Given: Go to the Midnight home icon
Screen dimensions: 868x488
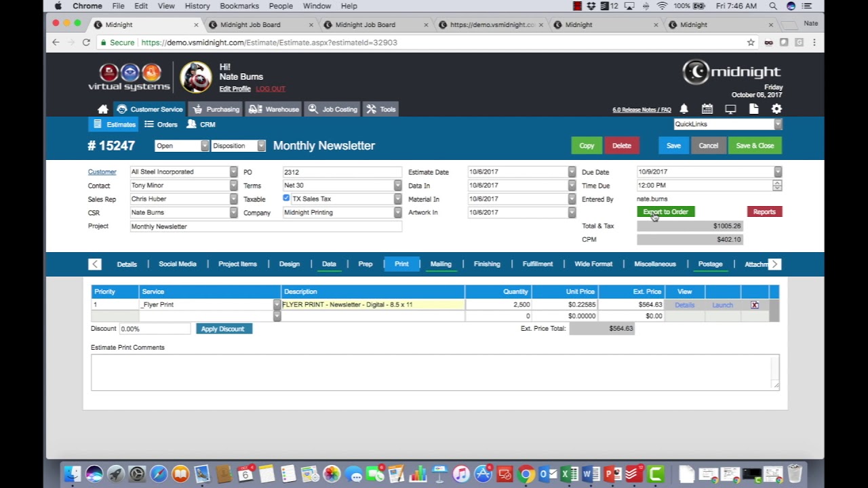Looking at the screenshot, I should [102, 109].
